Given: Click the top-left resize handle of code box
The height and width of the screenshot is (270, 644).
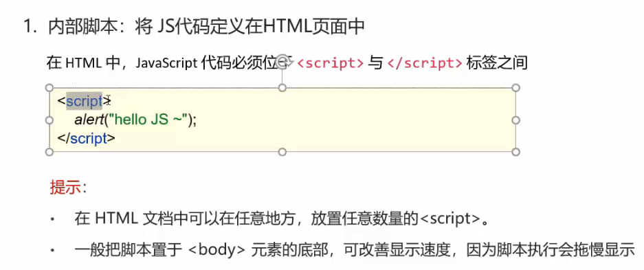Looking at the screenshot, I should coord(49,88).
